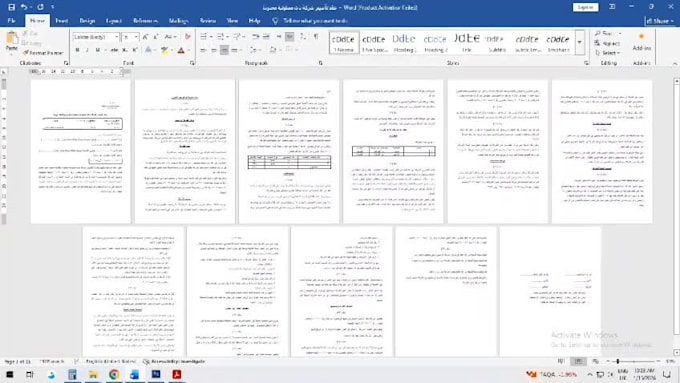Open the Add-ins icon
Image resolution: width=680 pixels, height=383 pixels.
(x=641, y=42)
